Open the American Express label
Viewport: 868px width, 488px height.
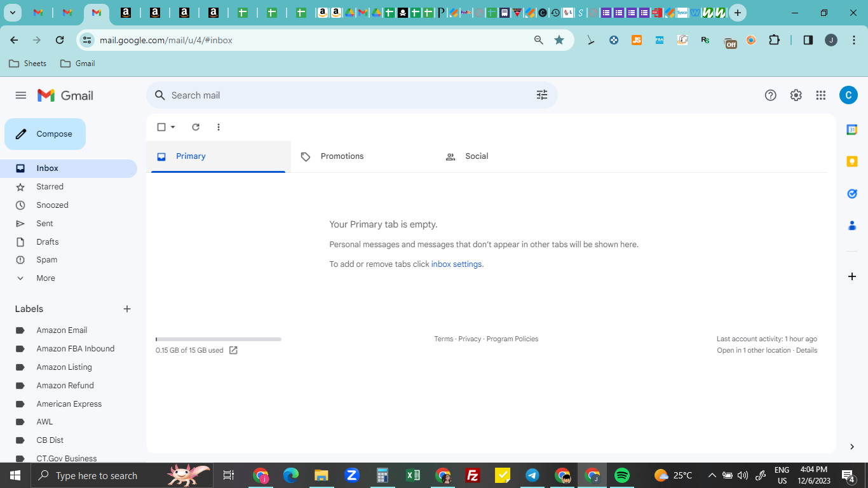click(x=69, y=404)
